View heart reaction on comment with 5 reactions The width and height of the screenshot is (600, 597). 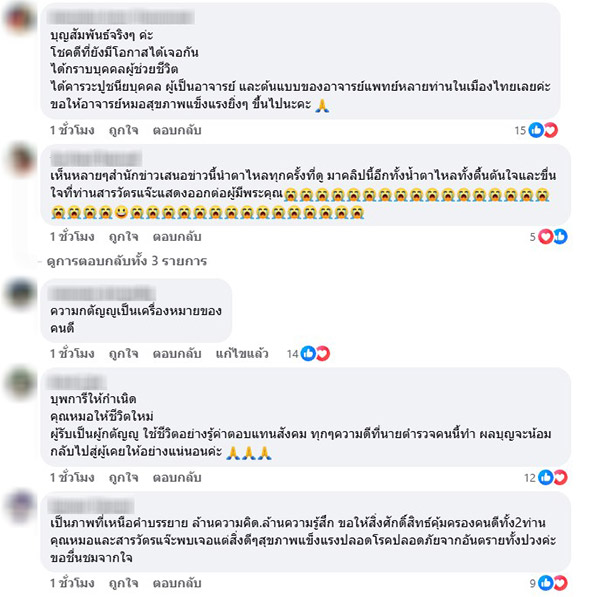(546, 237)
